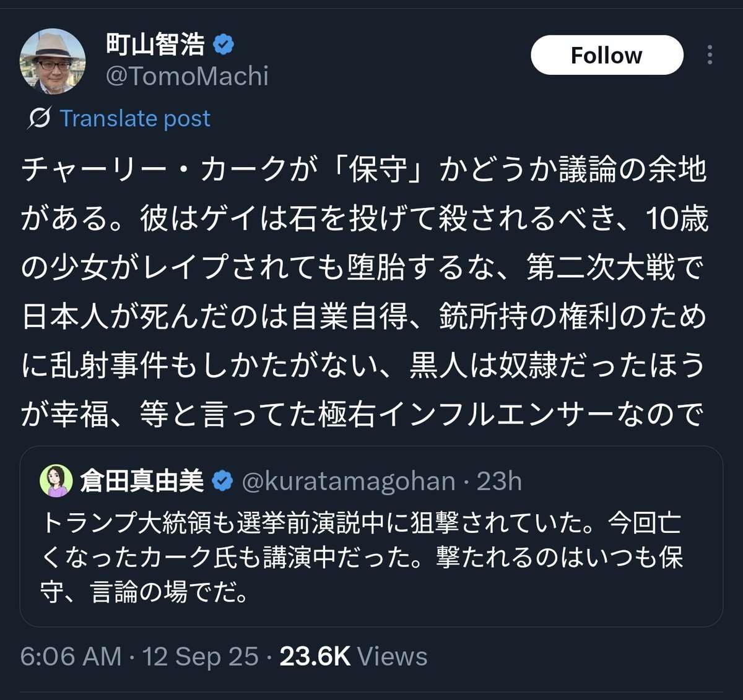Image resolution: width=743 pixels, height=700 pixels.
Task: Click the verified badge beside 町山智浩
Action: [224, 45]
